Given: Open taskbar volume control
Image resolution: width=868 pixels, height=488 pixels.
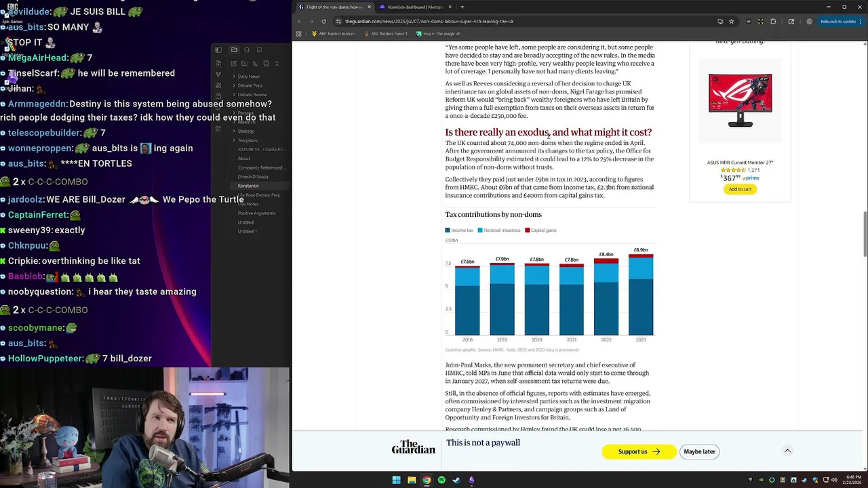Looking at the screenshot, I should (834, 480).
